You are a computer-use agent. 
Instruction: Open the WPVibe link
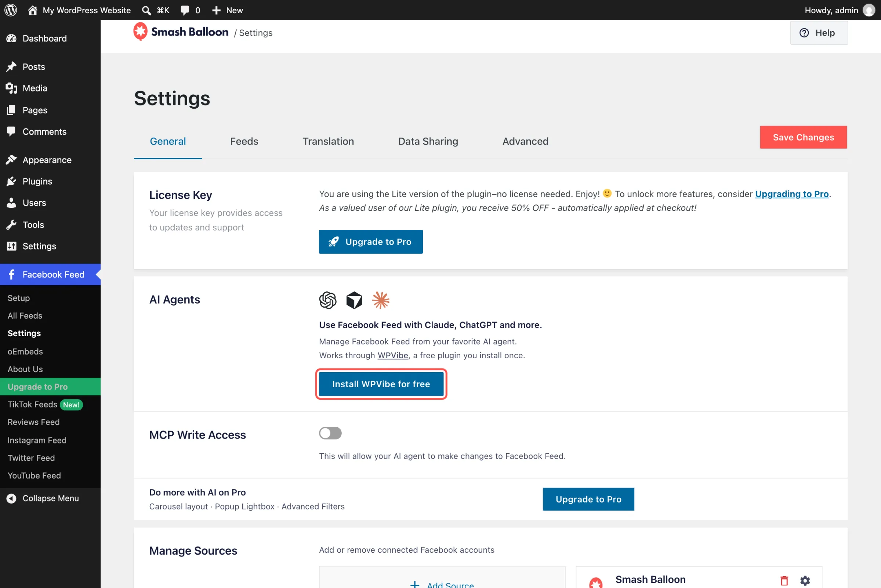[393, 356]
